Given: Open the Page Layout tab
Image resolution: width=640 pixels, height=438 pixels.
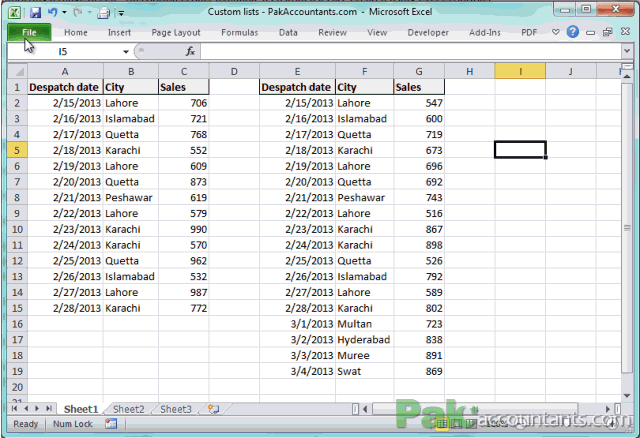Looking at the screenshot, I should click(176, 33).
